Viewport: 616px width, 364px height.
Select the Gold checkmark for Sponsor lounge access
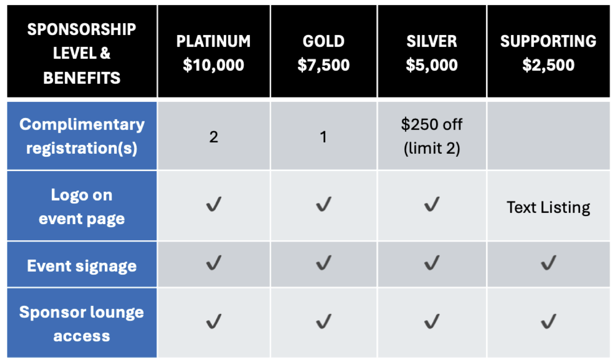click(324, 322)
